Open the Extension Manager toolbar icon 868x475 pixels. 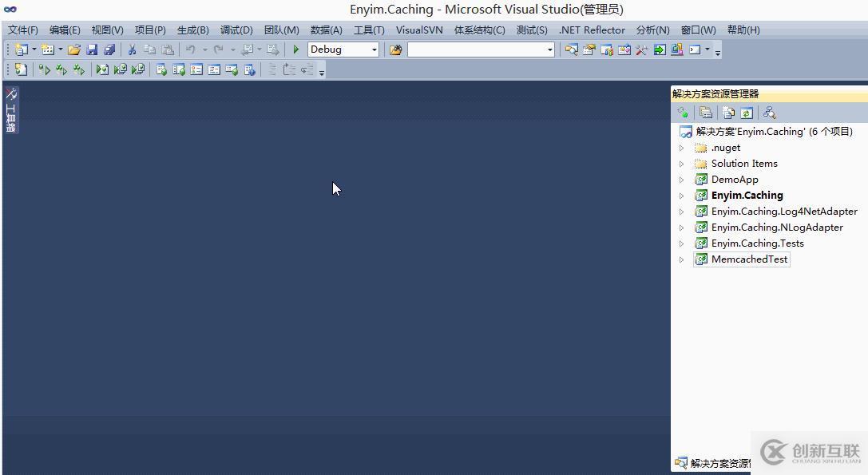677,49
